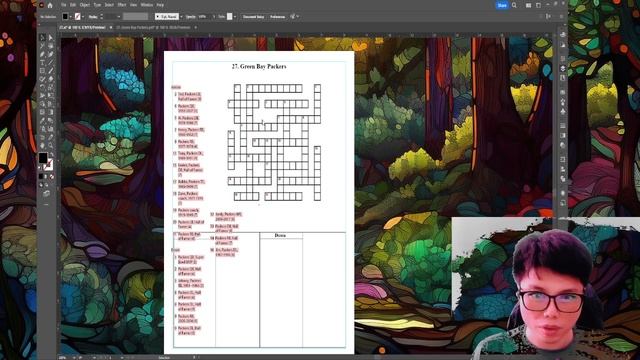
Task: Select the Zoom tool in toolbox
Action: pos(51,146)
